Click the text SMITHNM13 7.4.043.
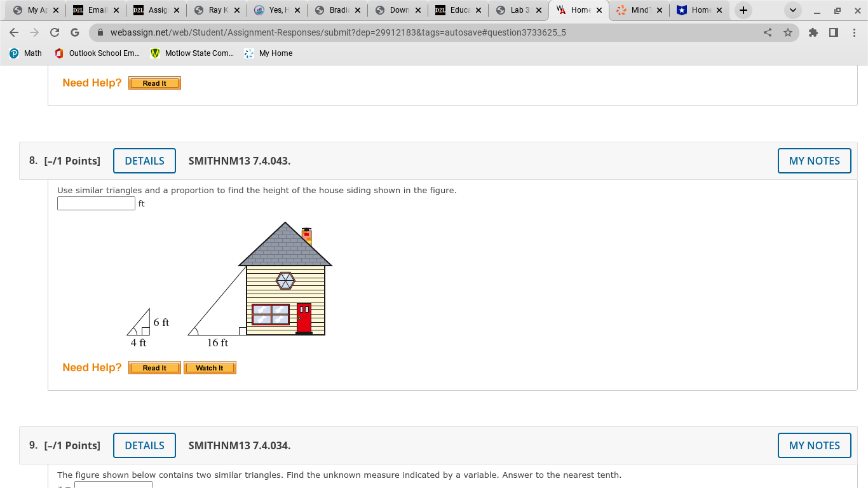Image resolution: width=868 pixels, height=488 pixels. click(240, 161)
